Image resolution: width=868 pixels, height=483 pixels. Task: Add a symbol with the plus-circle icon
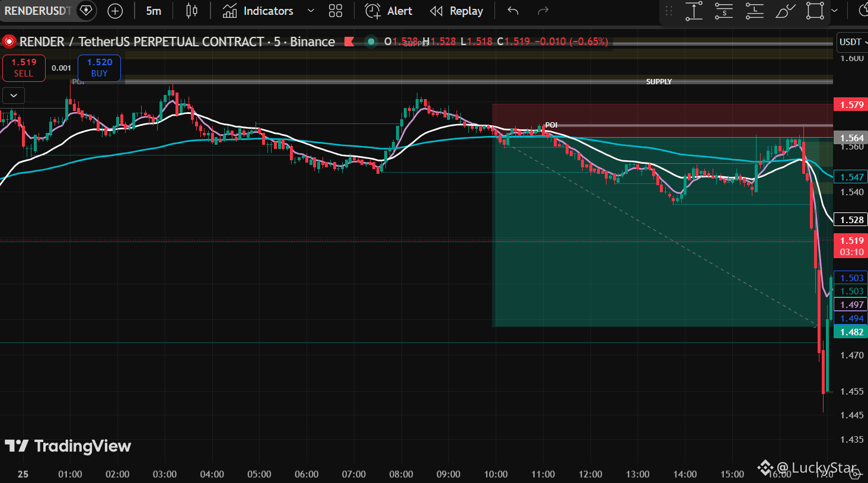point(115,11)
